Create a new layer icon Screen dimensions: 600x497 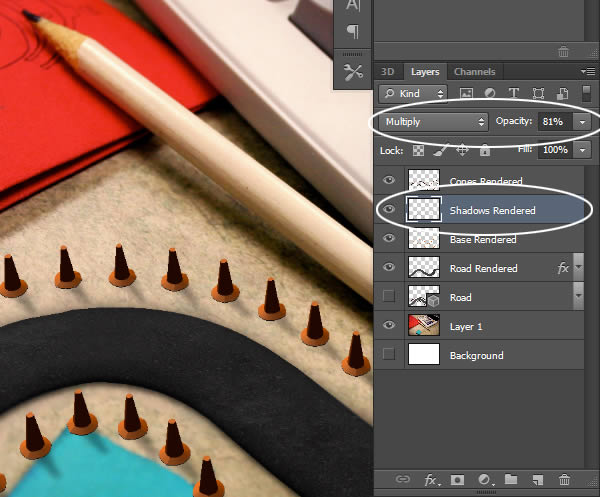pyautogui.click(x=537, y=480)
